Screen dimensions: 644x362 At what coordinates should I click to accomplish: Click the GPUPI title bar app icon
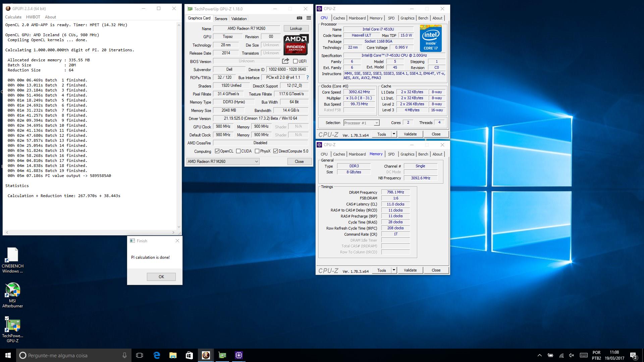8,9
